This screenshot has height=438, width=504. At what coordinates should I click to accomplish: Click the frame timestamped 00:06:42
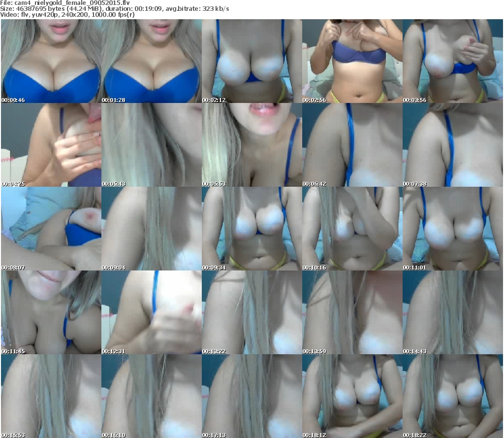pos(352,145)
